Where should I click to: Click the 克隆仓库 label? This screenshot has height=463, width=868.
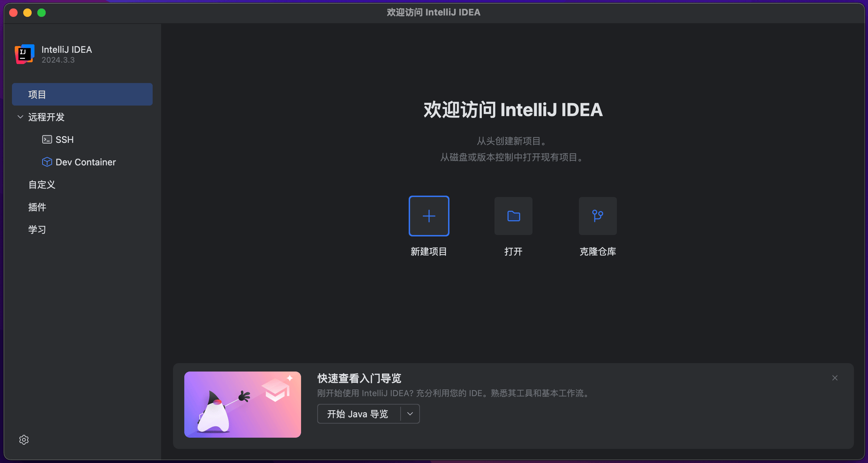coord(598,252)
